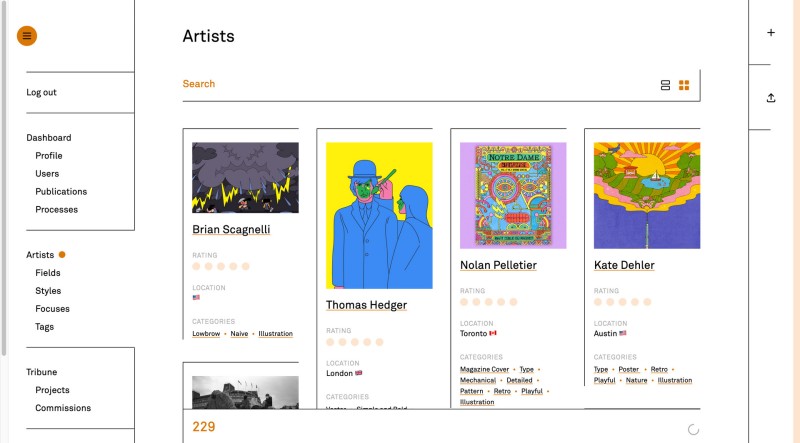Select Styles under Artists

(48, 291)
